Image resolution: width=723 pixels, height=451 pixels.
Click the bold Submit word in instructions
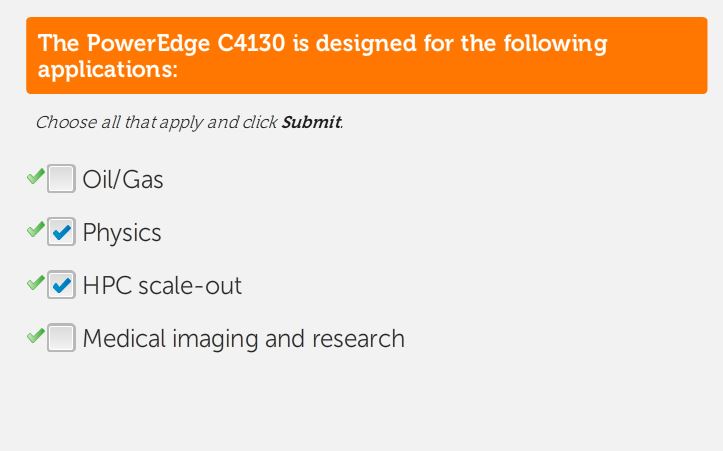tap(311, 123)
